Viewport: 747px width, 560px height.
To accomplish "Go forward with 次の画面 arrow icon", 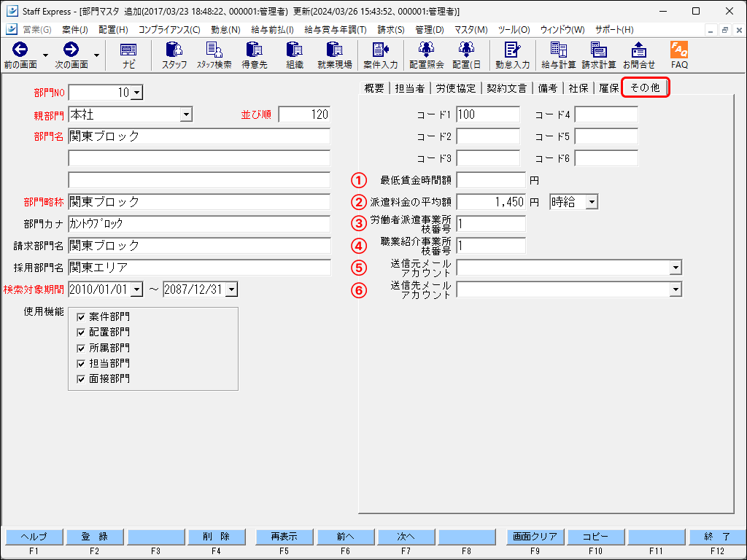I will [x=71, y=50].
